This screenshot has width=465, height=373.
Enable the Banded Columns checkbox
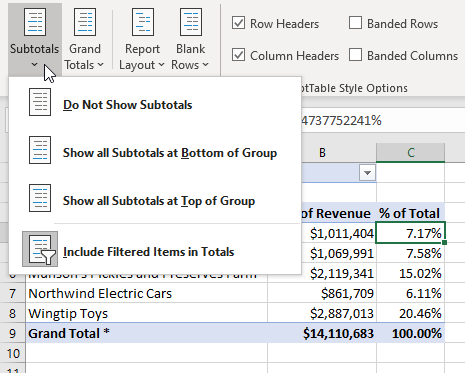pyautogui.click(x=355, y=55)
